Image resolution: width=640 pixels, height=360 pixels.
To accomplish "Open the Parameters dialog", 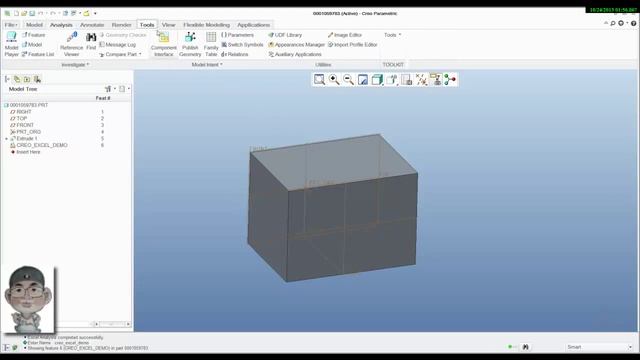I will click(x=237, y=35).
